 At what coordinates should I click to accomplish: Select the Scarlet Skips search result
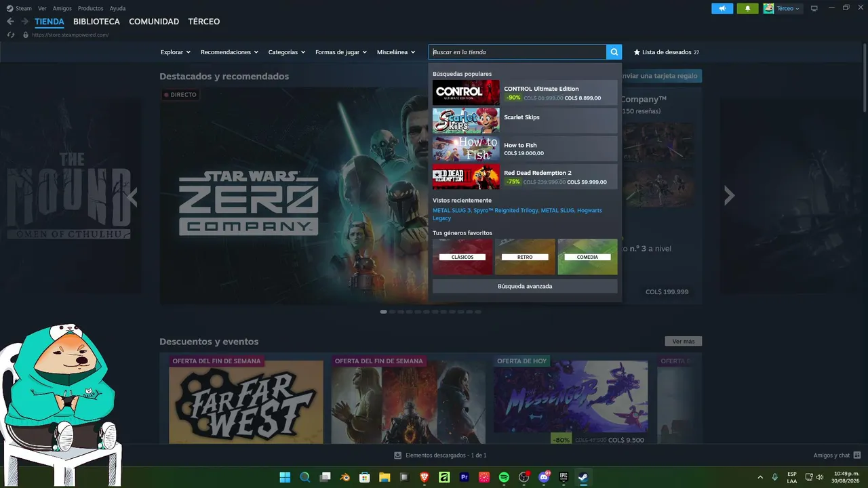pyautogui.click(x=525, y=121)
